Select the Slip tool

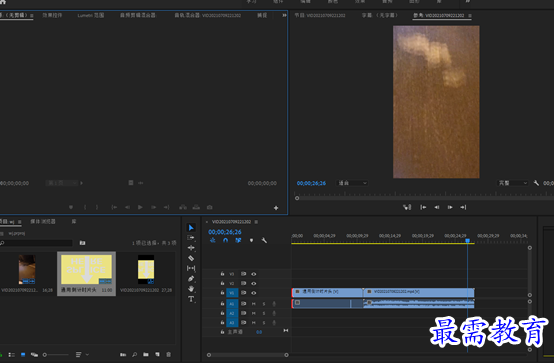[x=191, y=268]
